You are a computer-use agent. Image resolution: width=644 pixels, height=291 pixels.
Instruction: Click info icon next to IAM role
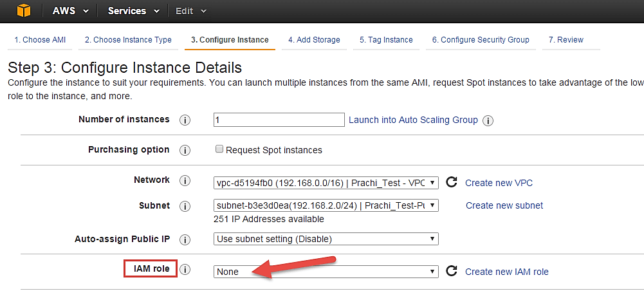185,270
